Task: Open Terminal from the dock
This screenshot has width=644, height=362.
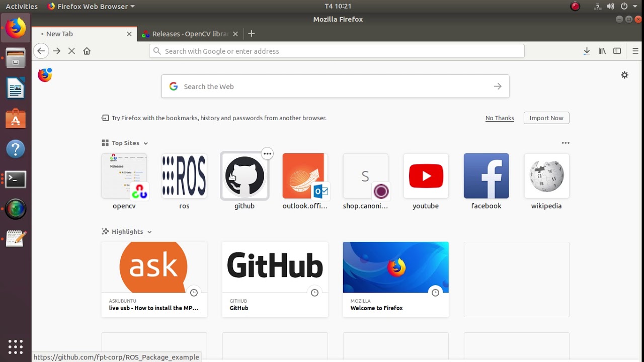Action: tap(16, 179)
